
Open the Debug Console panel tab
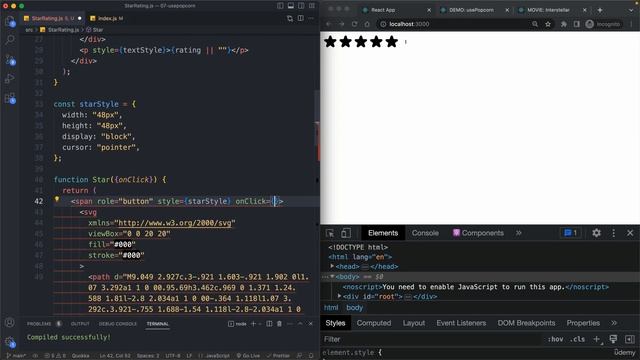[x=118, y=324]
